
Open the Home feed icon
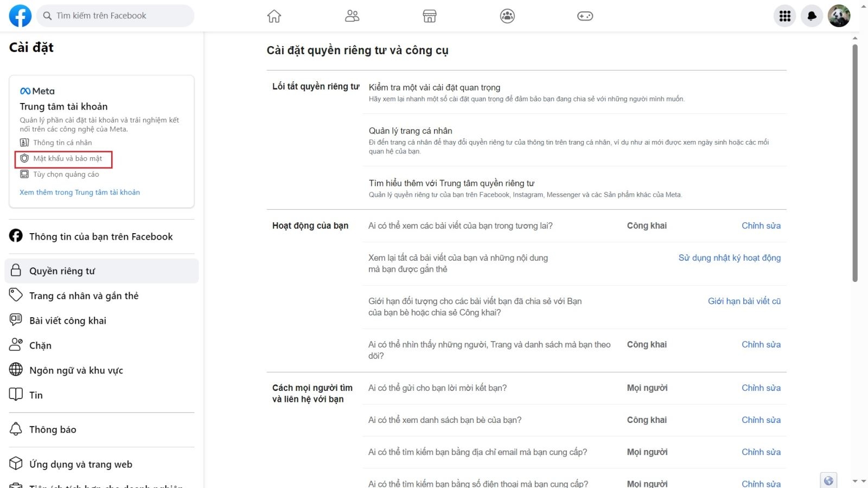tap(274, 16)
